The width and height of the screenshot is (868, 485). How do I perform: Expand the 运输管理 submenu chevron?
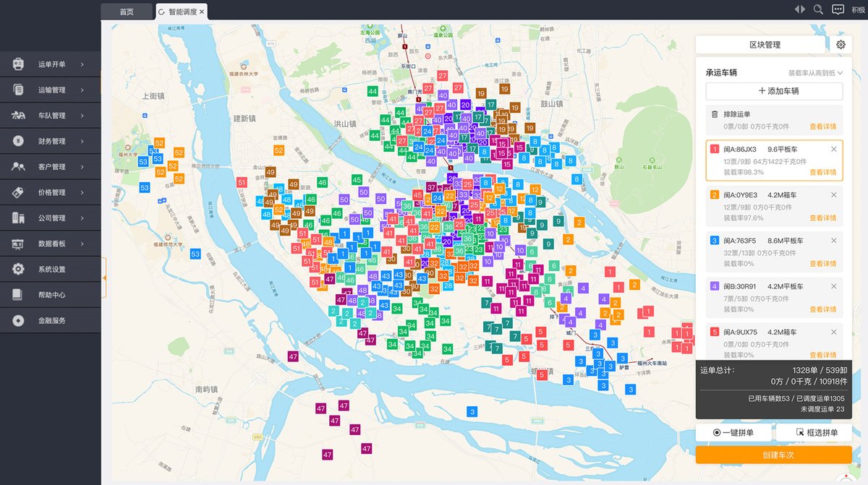(x=82, y=90)
